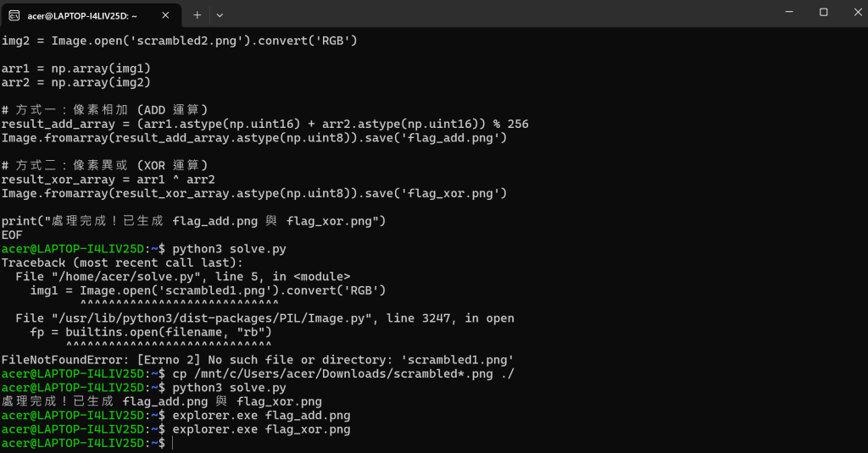Click the terminal icon in the tab

coord(14,15)
